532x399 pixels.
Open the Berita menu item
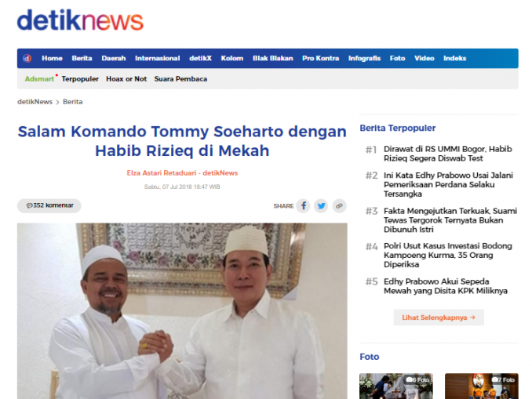[82, 58]
